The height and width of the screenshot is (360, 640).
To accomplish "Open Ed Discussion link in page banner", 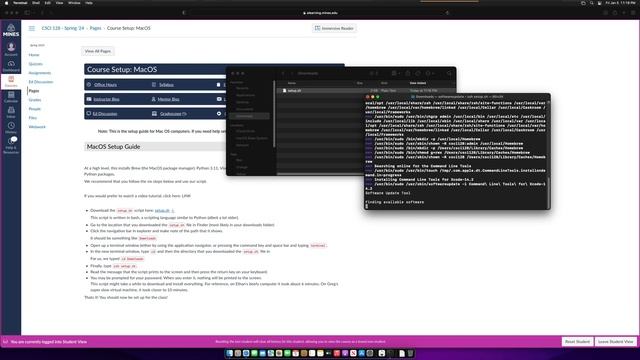I will 105,114.
